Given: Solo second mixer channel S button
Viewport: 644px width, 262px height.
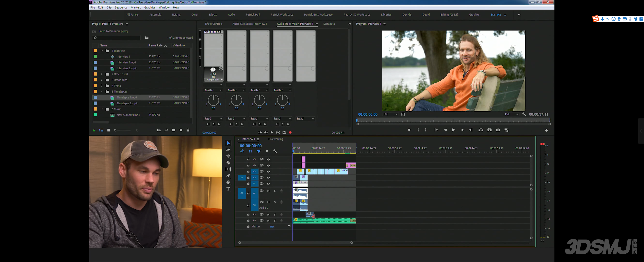Looking at the screenshot, I should coord(236,124).
